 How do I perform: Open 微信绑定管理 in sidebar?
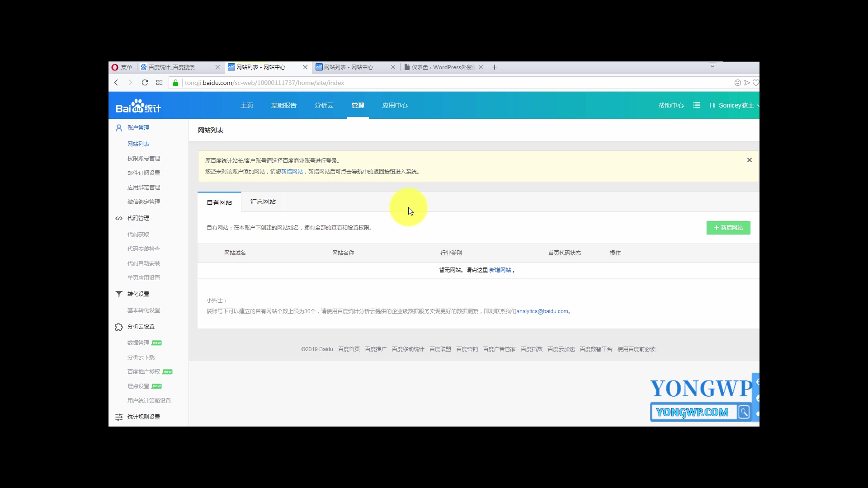point(144,202)
